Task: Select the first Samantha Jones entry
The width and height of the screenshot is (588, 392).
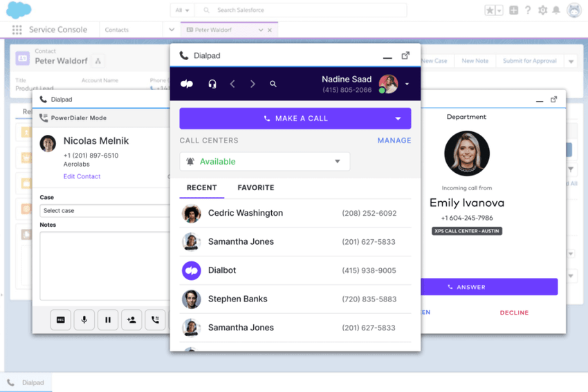Action: 295,242
